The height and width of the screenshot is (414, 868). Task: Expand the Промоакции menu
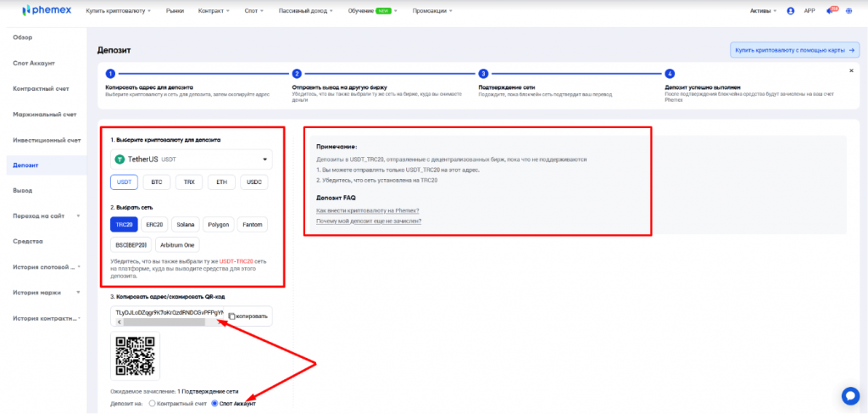click(x=432, y=11)
